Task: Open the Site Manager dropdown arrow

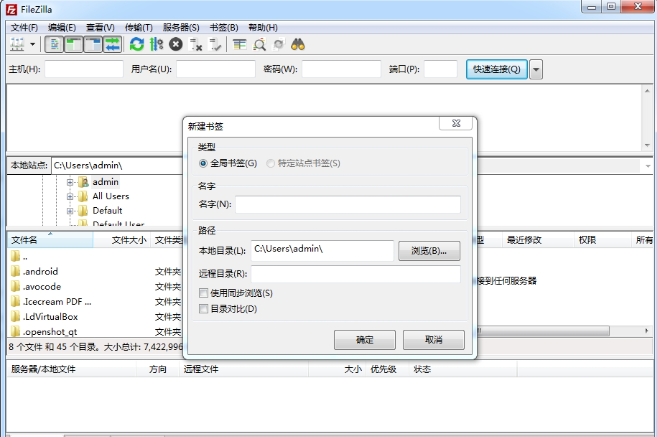Action: click(x=32, y=44)
